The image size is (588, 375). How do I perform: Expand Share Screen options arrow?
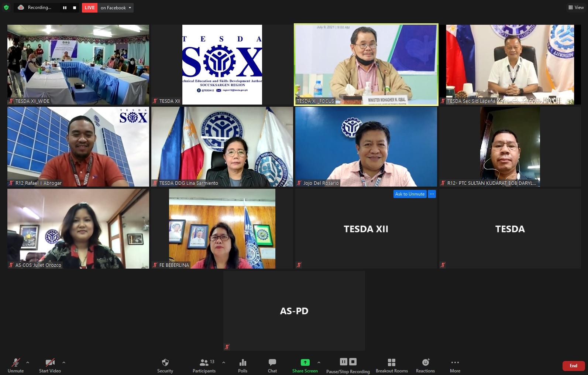[319, 362]
